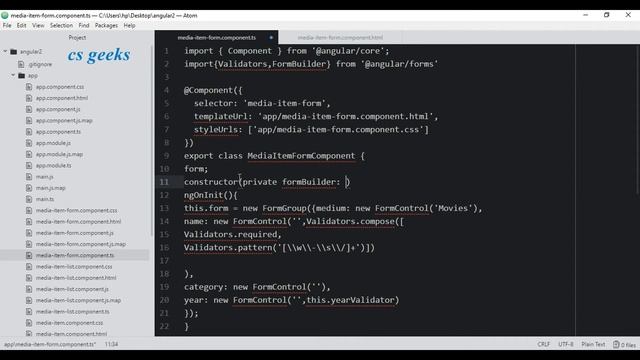The image size is (640, 360).
Task: Click the app.component.css file icon
Action: [29, 87]
